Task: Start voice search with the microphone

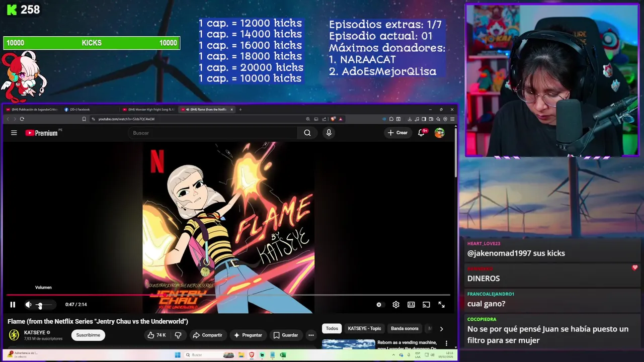Action: 329,133
